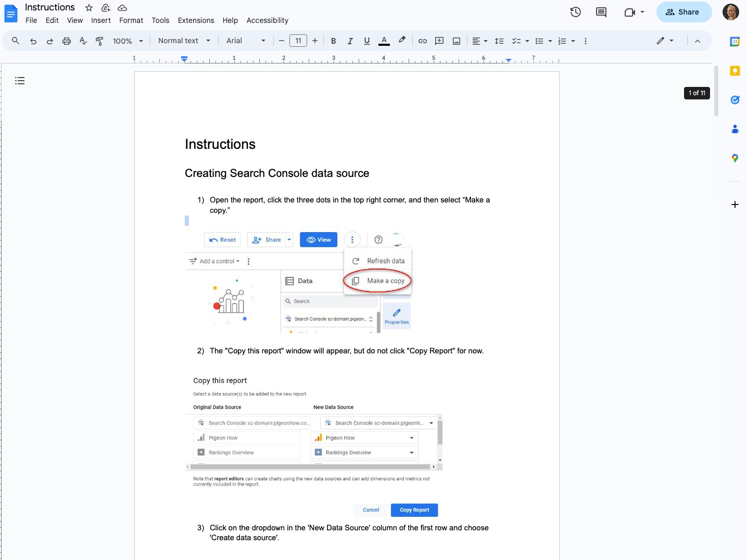The height and width of the screenshot is (560, 747).
Task: Open Google Calendar side panel
Action: coord(735,41)
